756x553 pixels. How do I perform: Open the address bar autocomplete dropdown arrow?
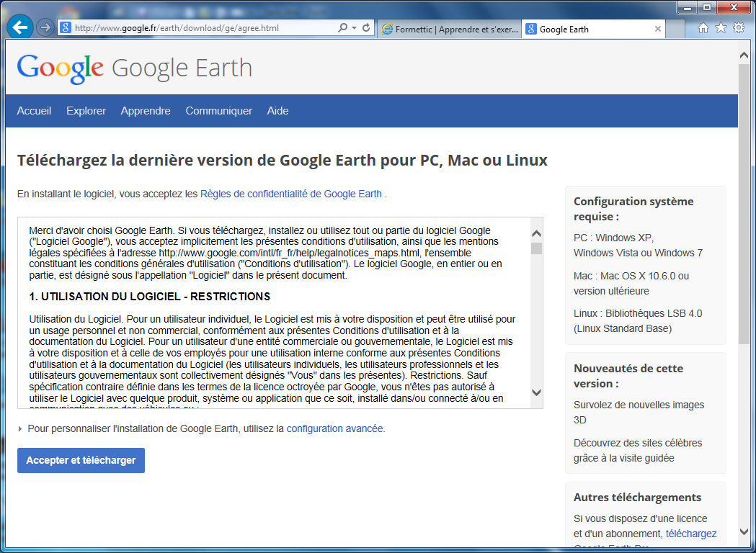pos(355,28)
